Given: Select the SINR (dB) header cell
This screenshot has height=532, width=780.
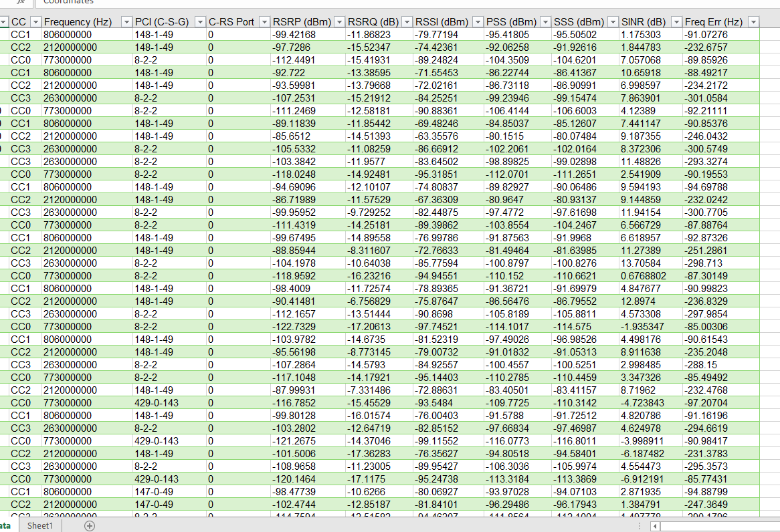Looking at the screenshot, I should pos(651,22).
